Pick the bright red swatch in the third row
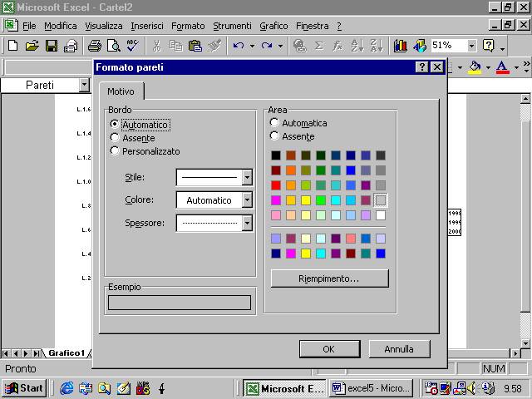 pos(276,185)
